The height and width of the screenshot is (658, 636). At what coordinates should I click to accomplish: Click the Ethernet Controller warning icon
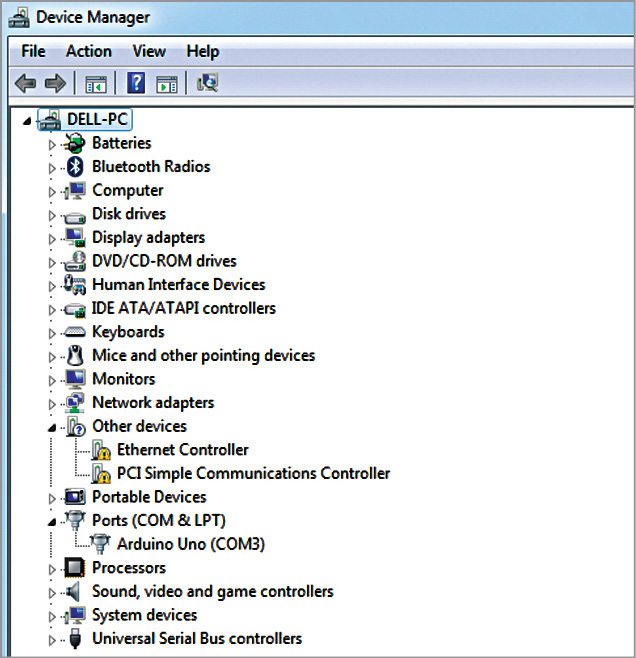click(100, 451)
